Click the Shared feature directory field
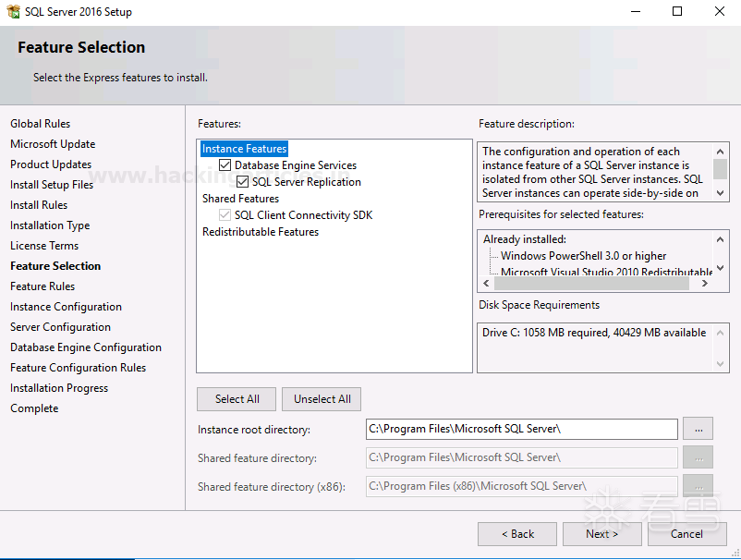This screenshot has width=741, height=560. 522,457
